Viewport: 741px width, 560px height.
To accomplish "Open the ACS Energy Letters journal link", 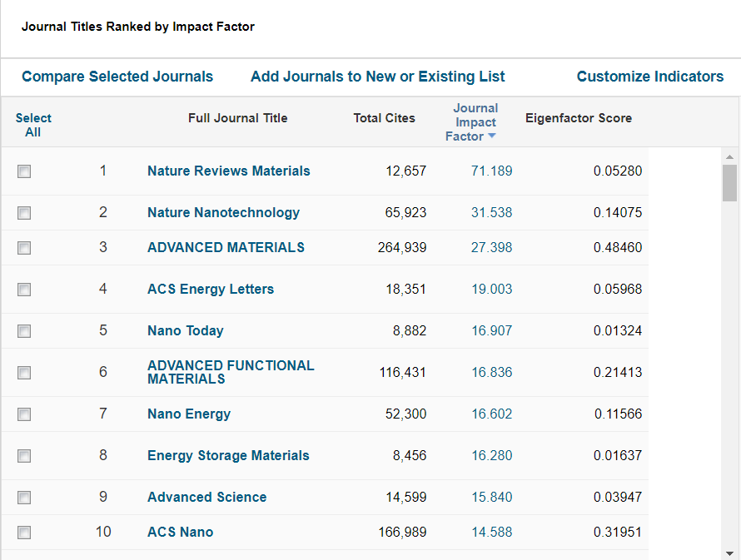I will pos(211,289).
